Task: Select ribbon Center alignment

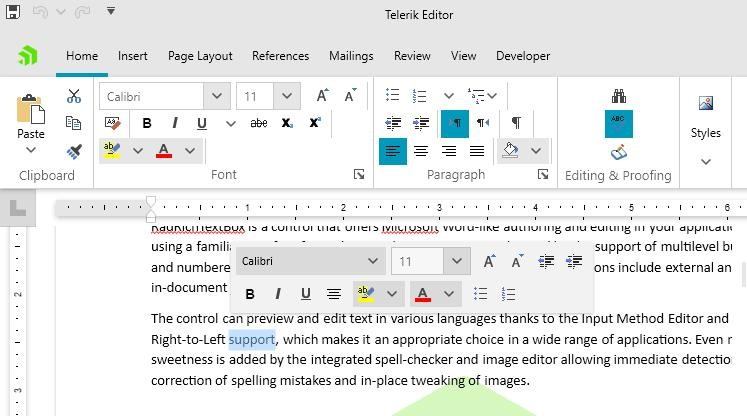Action: click(421, 152)
